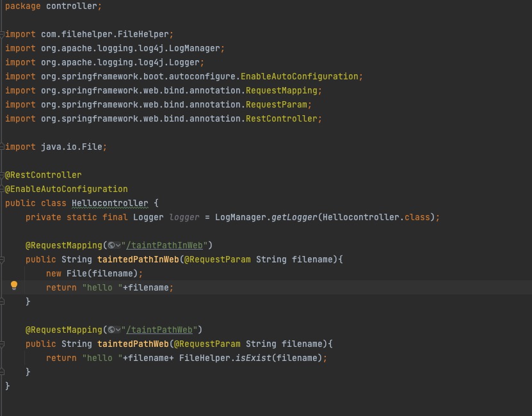Open the /taintPathWeb URL link

159,330
